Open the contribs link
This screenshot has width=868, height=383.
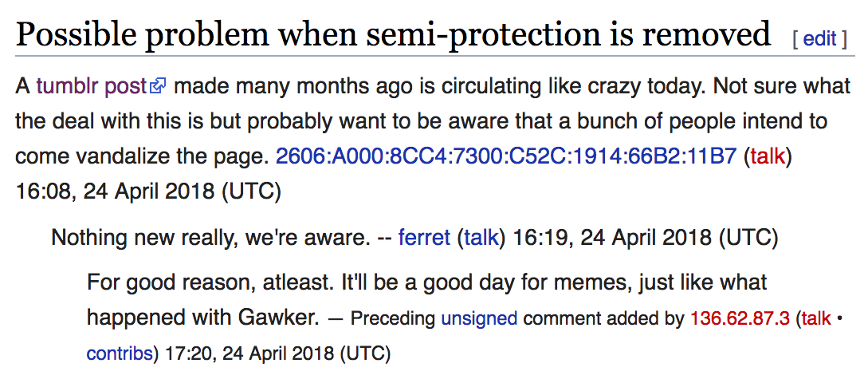(120, 353)
